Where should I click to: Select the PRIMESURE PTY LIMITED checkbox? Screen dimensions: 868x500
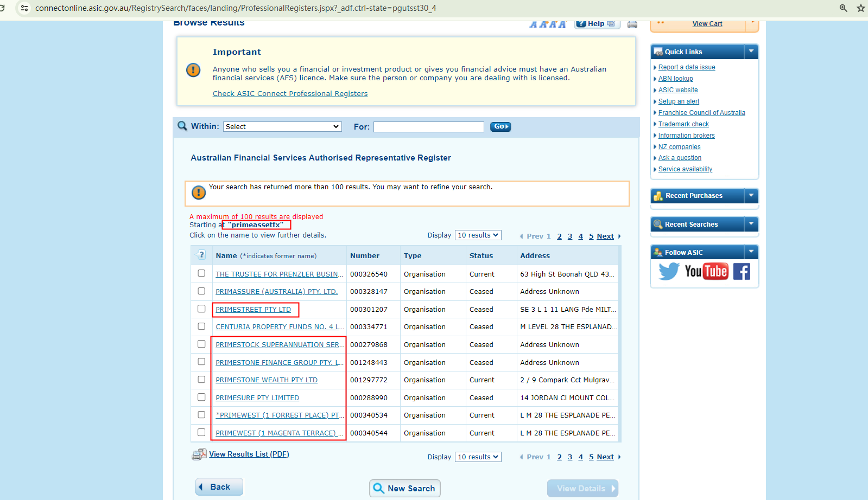201,397
